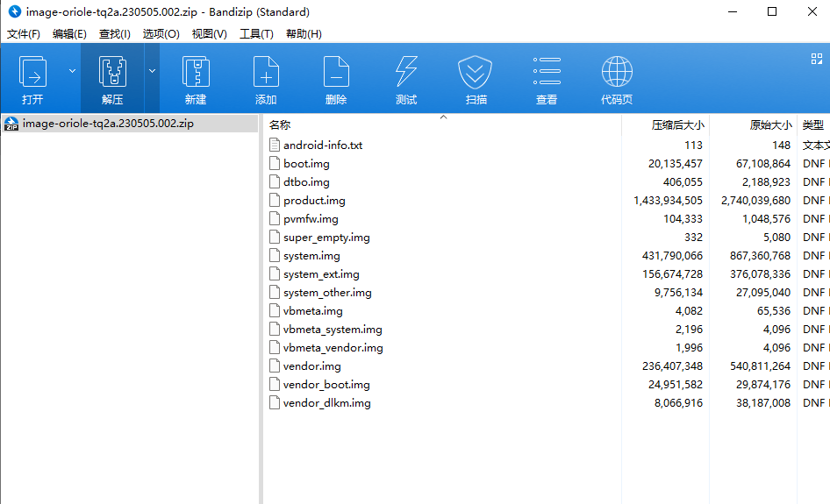Screen dimensions: 830x504
Task: Click the Delete (删除) toolbar icon
Action: 336,72
